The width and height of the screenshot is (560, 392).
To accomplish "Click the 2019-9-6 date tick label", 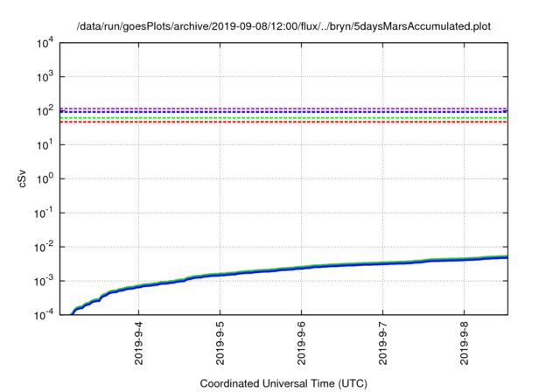I will click(x=301, y=343).
